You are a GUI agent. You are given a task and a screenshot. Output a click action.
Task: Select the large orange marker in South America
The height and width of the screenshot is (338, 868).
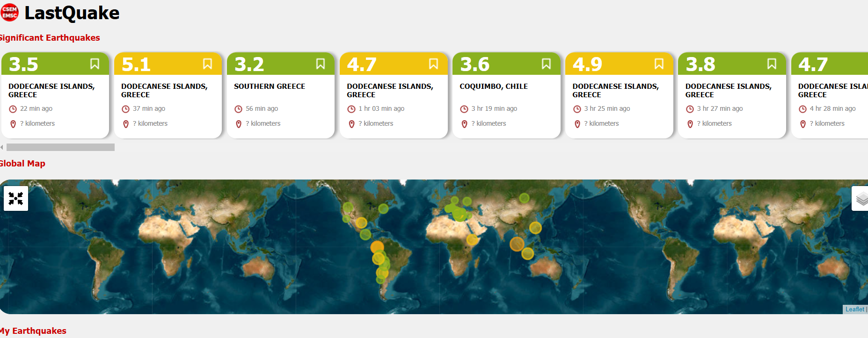click(377, 247)
